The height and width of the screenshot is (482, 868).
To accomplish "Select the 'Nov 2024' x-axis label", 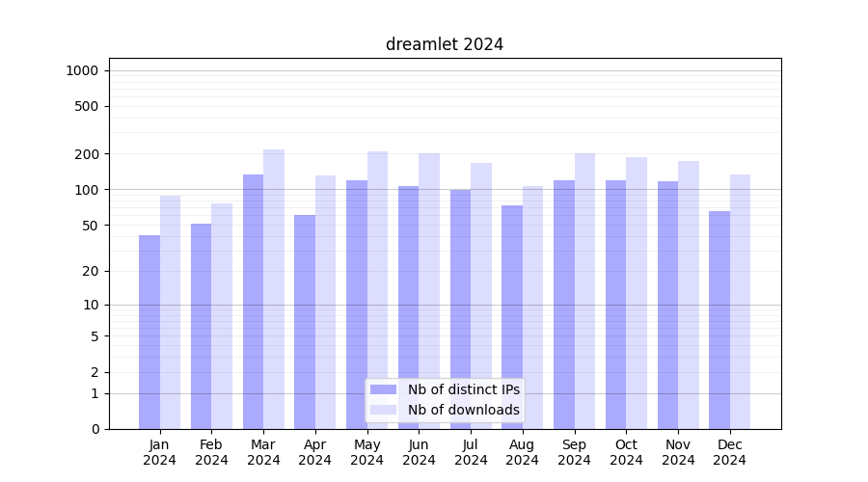I will pyautogui.click(x=678, y=452).
